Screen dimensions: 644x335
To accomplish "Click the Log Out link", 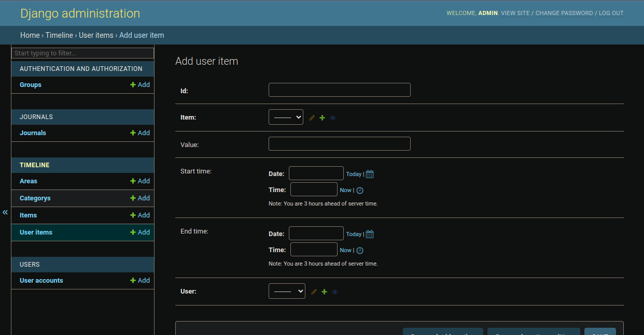I will coord(611,13).
